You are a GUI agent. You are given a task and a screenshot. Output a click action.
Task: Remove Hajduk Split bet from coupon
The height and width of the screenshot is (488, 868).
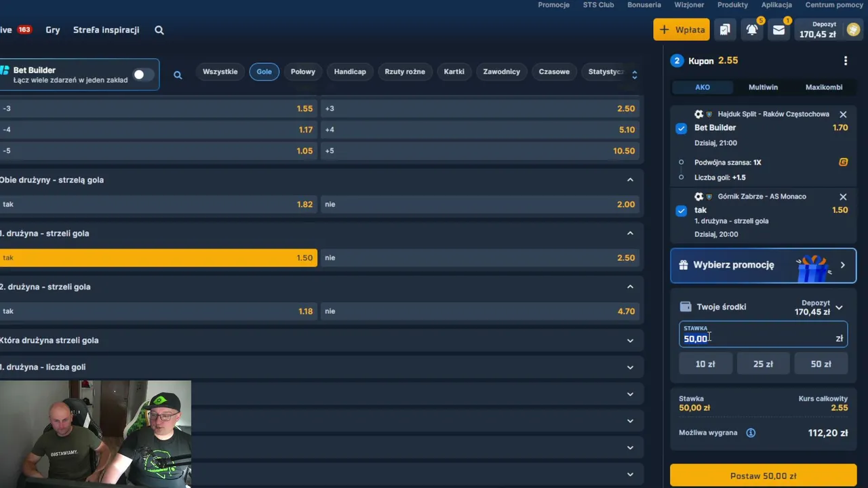coord(843,115)
